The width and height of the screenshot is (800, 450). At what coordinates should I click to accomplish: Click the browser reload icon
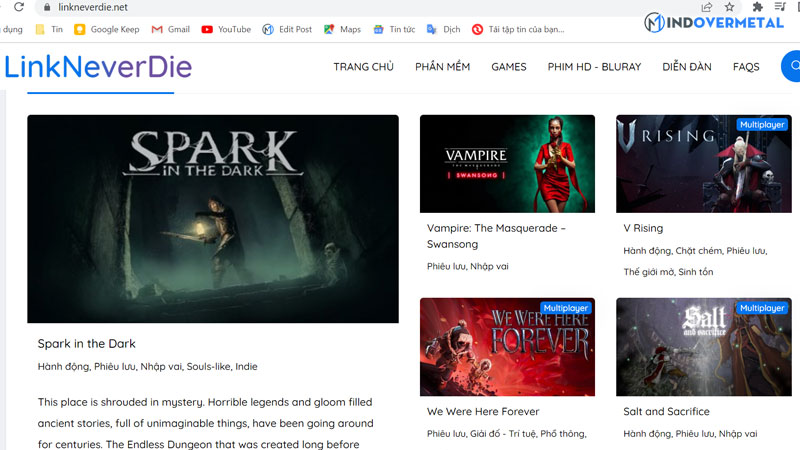pos(18,7)
